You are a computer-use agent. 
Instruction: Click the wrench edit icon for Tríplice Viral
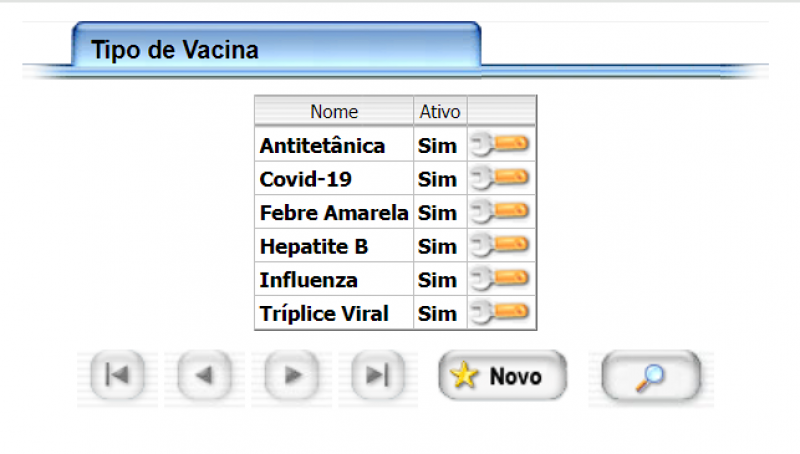pos(501,313)
